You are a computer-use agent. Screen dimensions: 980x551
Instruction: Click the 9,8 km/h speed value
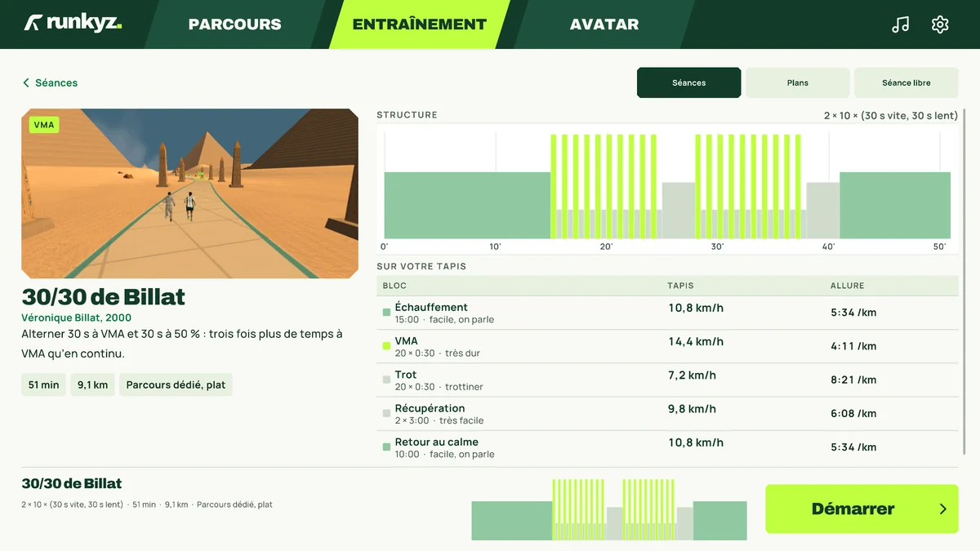[693, 409]
